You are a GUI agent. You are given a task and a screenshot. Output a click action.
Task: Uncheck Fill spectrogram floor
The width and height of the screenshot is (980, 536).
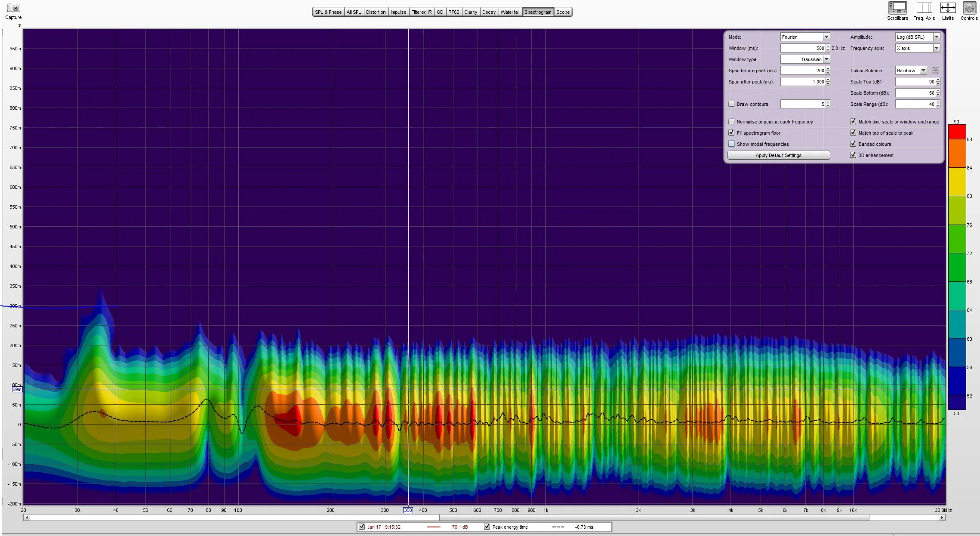tap(731, 133)
